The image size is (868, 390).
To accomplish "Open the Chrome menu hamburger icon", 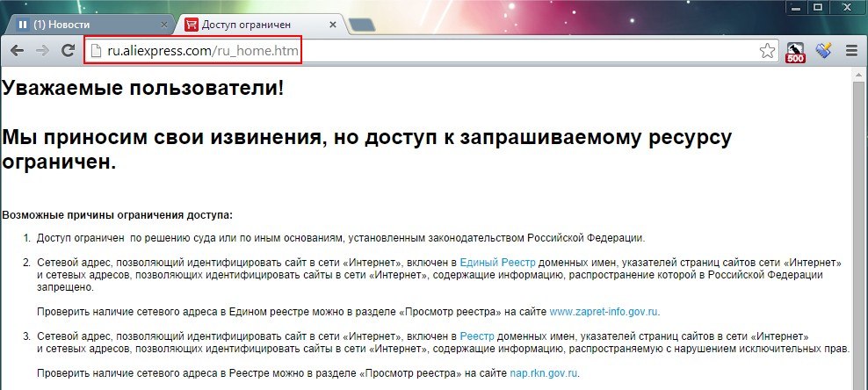I will (x=852, y=52).
